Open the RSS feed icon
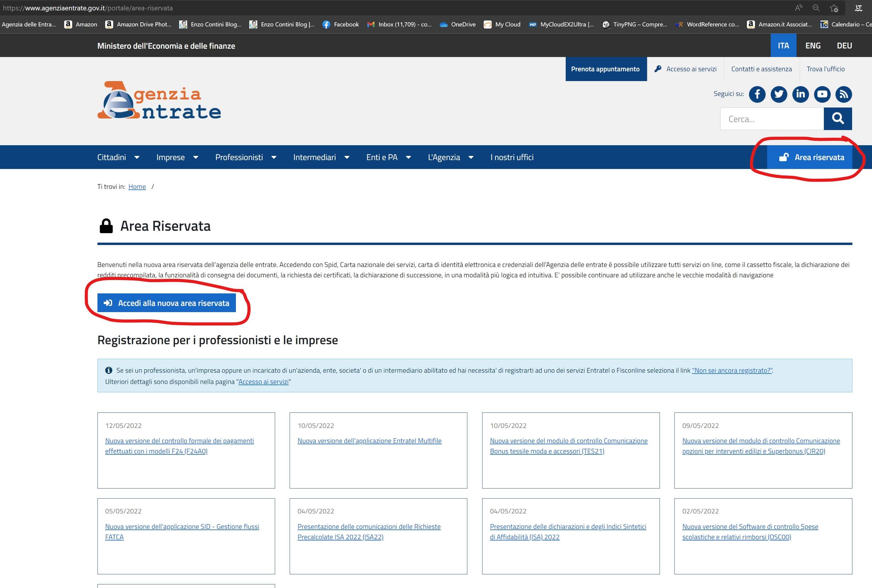This screenshot has width=872, height=588. (x=843, y=94)
